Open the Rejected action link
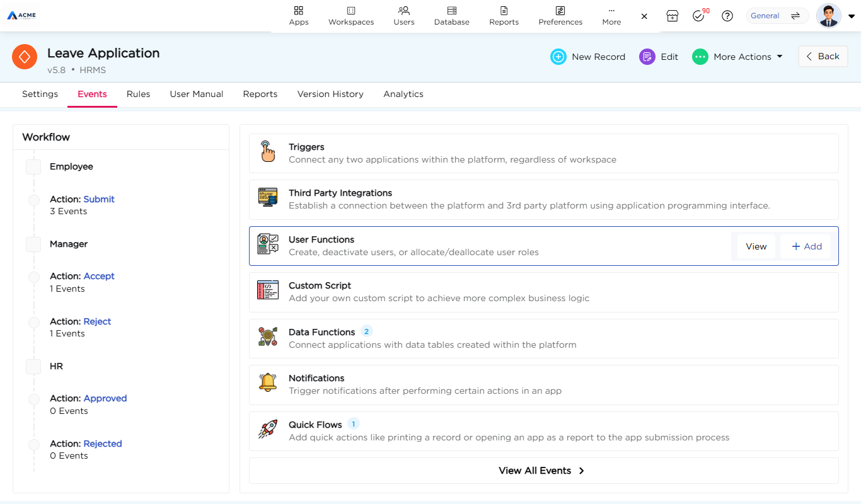Viewport: 861px width, 504px height. click(103, 444)
